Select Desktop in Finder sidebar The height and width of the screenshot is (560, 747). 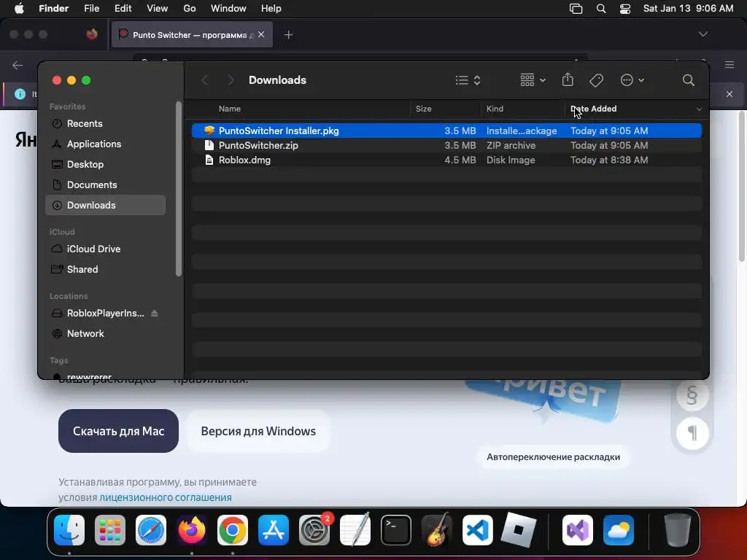[x=105, y=165]
